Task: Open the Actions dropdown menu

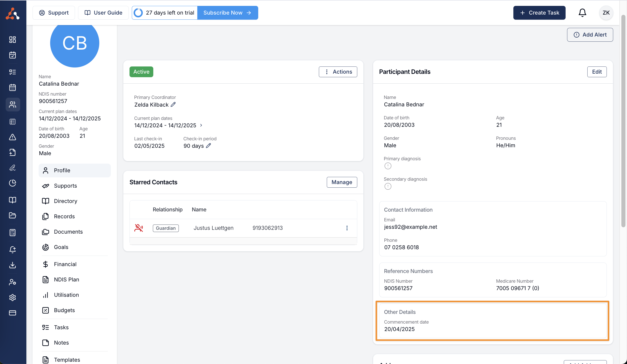Action: (x=338, y=72)
